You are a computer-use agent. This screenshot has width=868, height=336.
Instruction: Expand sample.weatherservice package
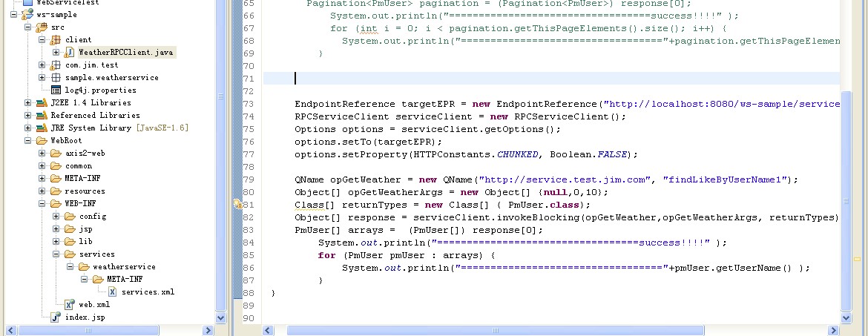click(42, 77)
